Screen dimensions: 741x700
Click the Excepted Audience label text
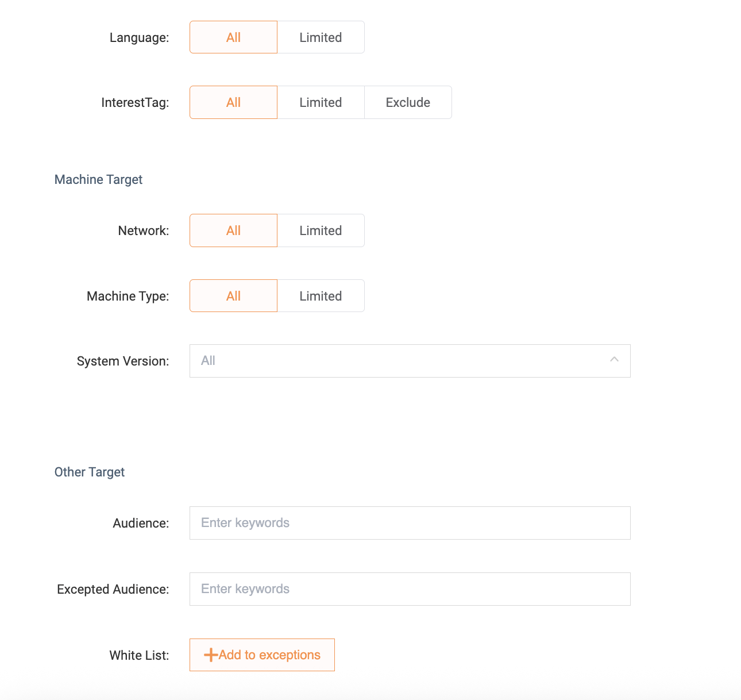113,590
